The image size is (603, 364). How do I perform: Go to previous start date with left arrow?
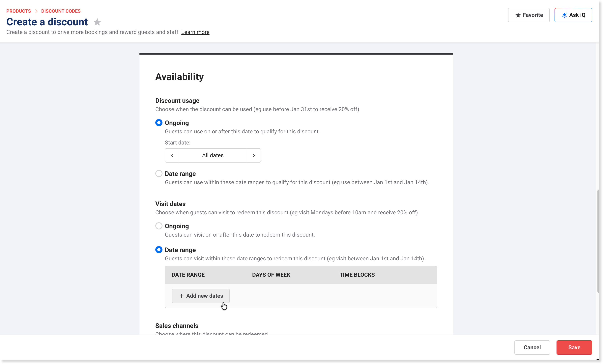(x=172, y=155)
